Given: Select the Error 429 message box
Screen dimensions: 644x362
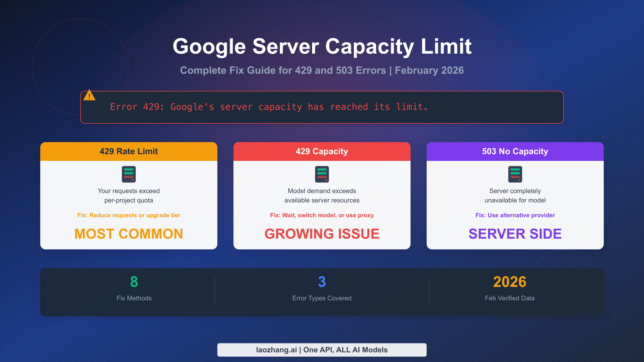Looking at the screenshot, I should (x=322, y=107).
